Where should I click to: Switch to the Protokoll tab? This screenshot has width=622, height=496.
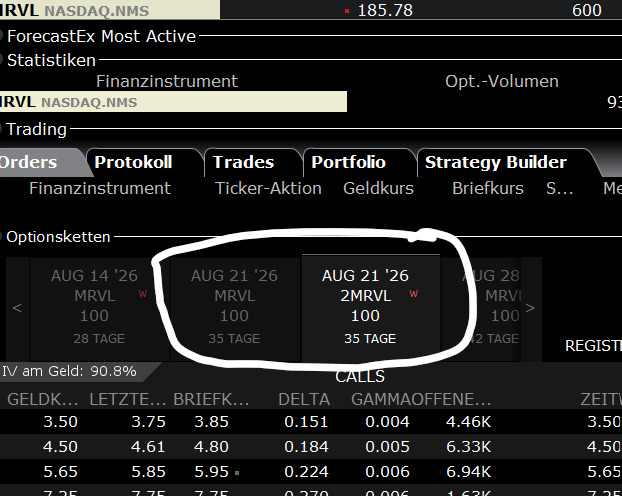coord(133,162)
